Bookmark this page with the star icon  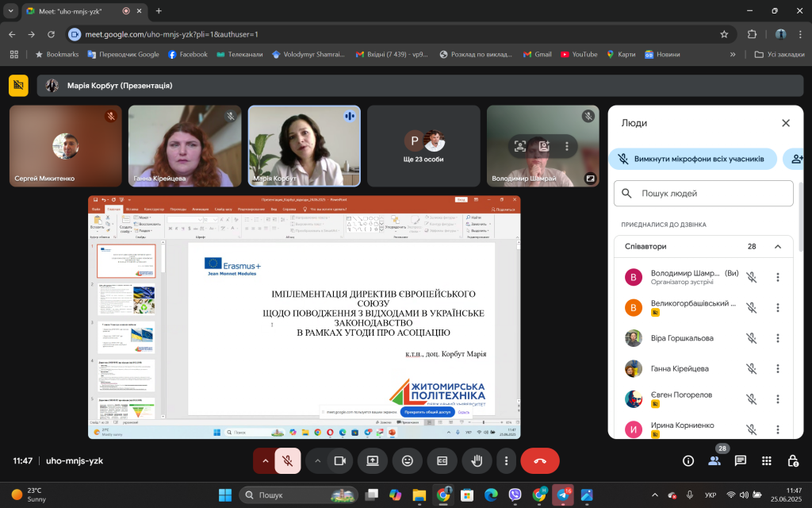[724, 34]
